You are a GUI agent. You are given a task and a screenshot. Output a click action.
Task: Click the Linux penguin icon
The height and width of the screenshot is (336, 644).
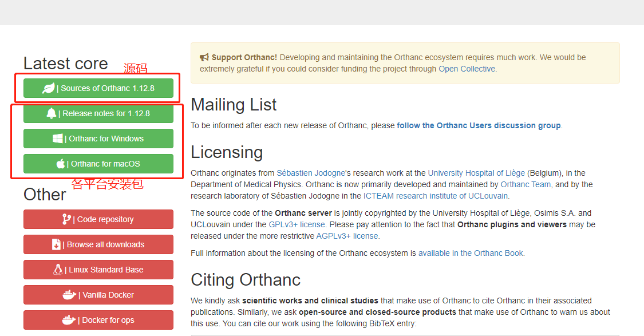[x=58, y=270]
